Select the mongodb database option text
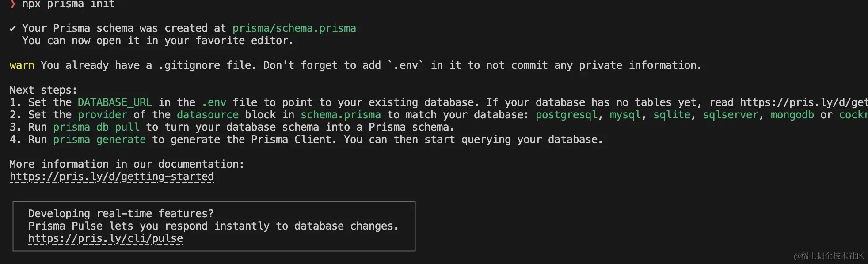 [792, 115]
